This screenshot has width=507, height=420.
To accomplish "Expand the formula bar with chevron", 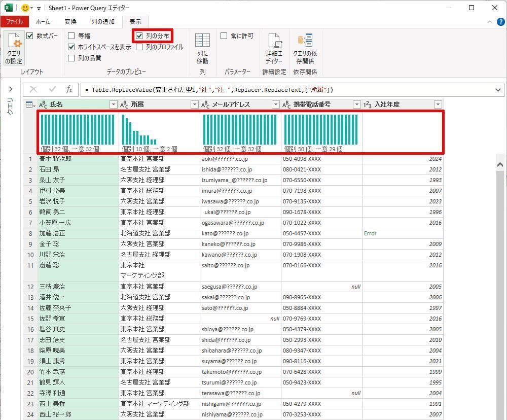I will coord(498,90).
